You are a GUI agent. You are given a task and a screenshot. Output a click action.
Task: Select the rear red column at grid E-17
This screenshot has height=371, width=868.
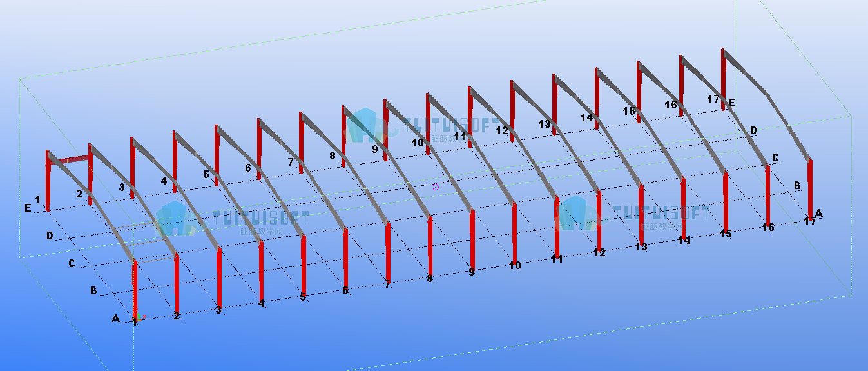723,79
